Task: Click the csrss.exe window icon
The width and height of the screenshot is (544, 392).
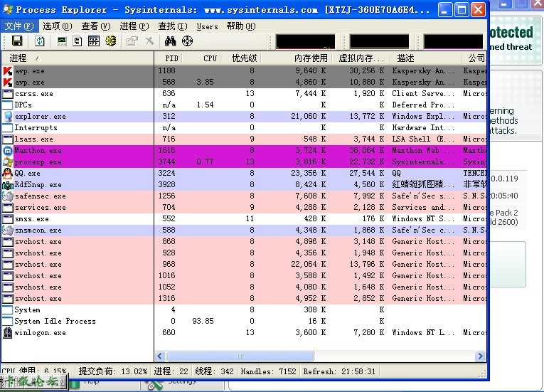Action: point(8,94)
